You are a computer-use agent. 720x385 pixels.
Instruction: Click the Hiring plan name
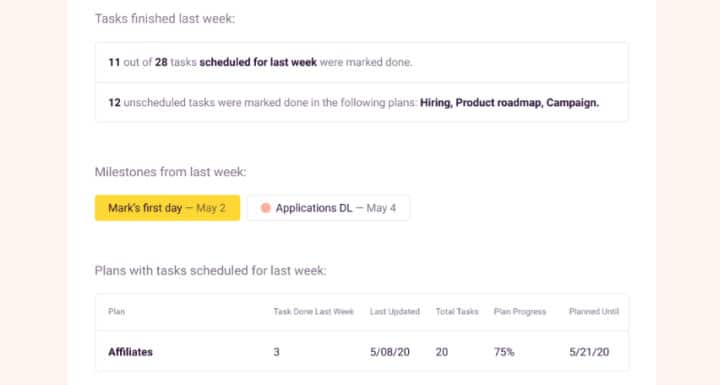pyautogui.click(x=436, y=102)
